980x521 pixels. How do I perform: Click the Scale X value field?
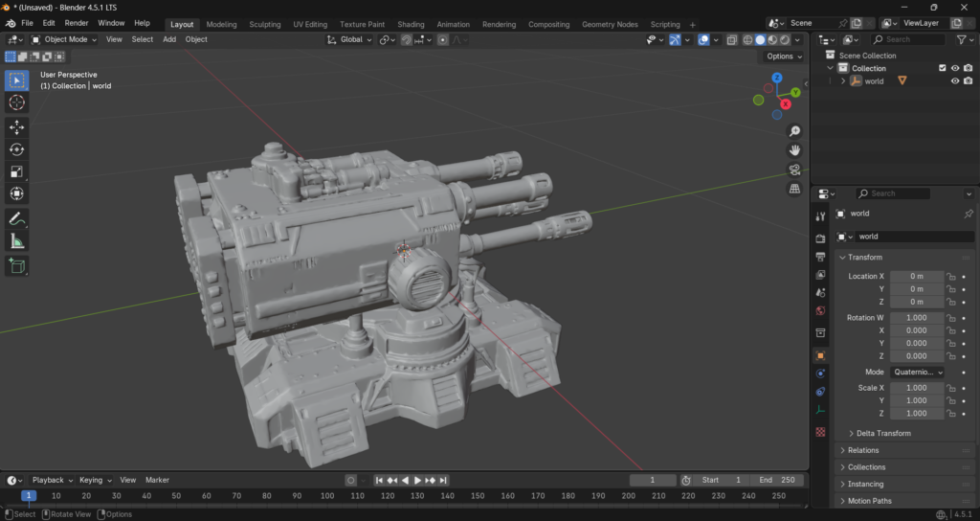[916, 388]
